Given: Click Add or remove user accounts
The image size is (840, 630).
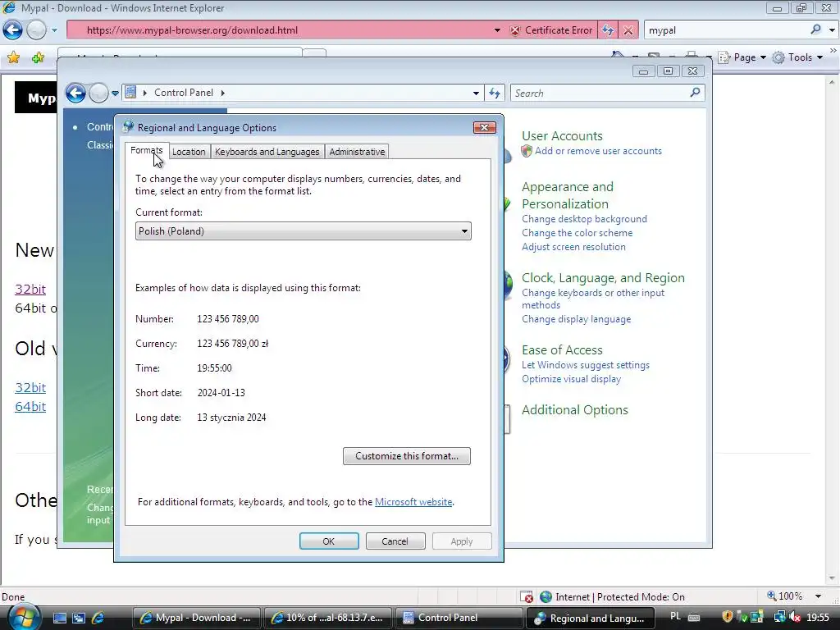Looking at the screenshot, I should tap(598, 151).
